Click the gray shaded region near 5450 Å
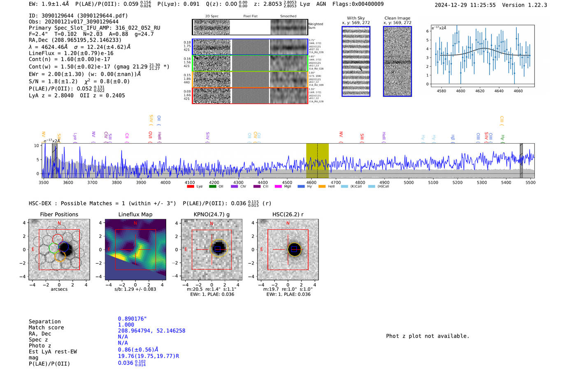The image size is (576, 392). click(x=521, y=160)
